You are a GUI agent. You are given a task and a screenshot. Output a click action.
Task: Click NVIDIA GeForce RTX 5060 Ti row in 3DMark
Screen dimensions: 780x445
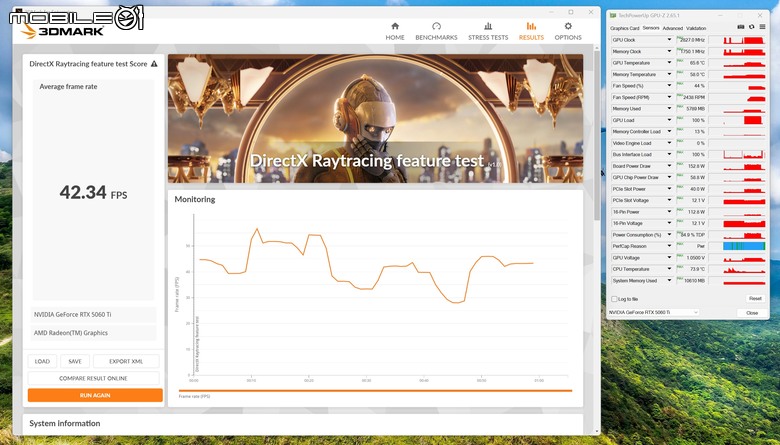tap(94, 315)
